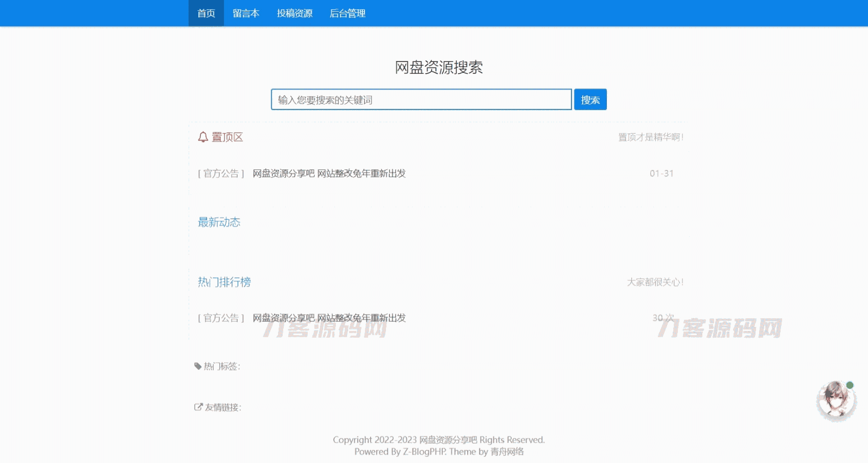Open the 最新动态 section heading

(x=219, y=222)
